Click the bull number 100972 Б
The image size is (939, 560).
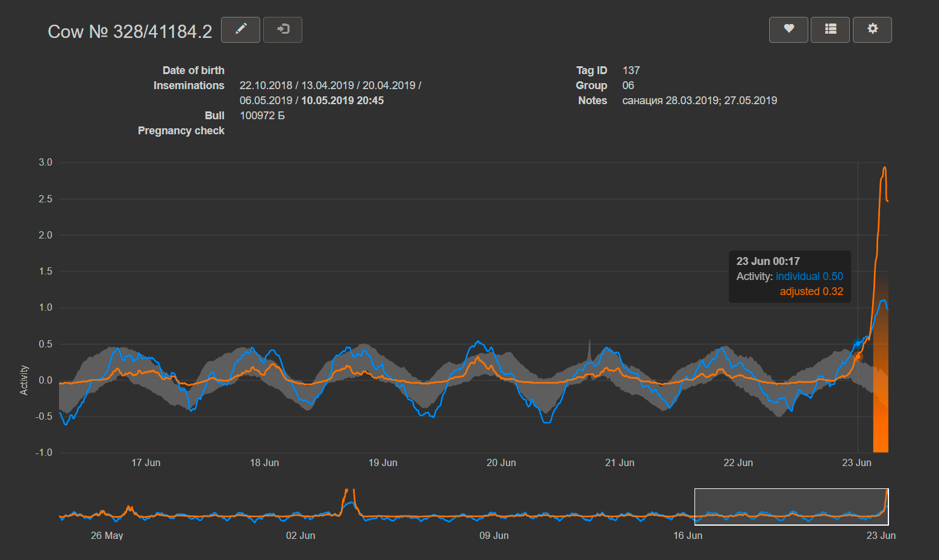click(x=262, y=116)
